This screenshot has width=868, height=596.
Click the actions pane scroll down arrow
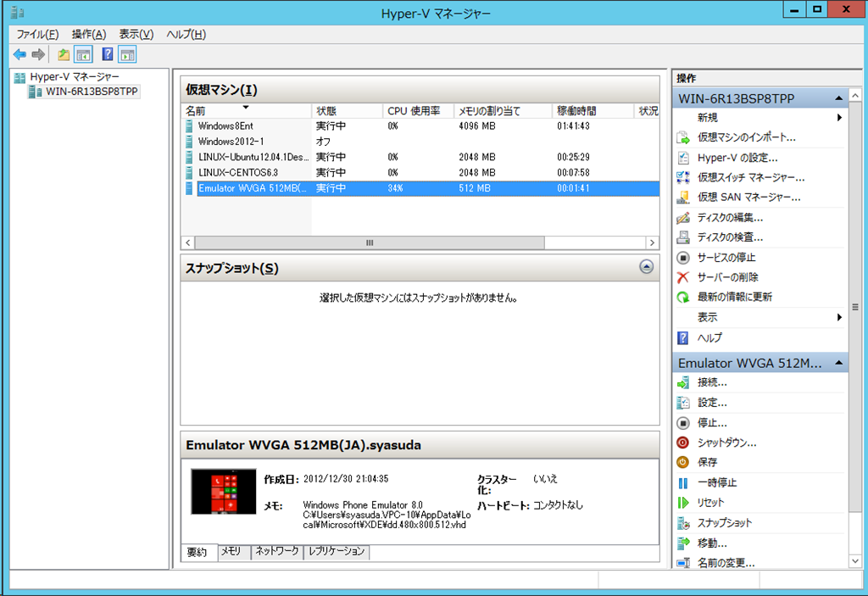click(855, 561)
